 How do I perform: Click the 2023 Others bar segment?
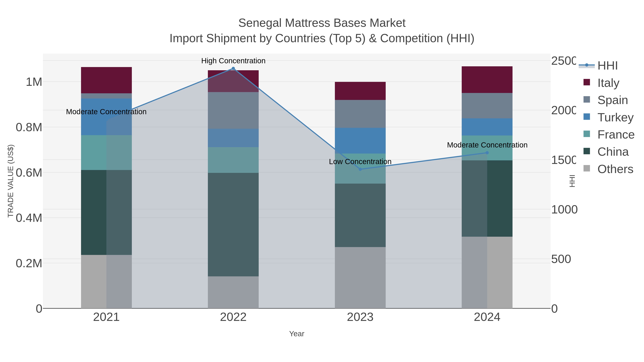click(x=360, y=278)
